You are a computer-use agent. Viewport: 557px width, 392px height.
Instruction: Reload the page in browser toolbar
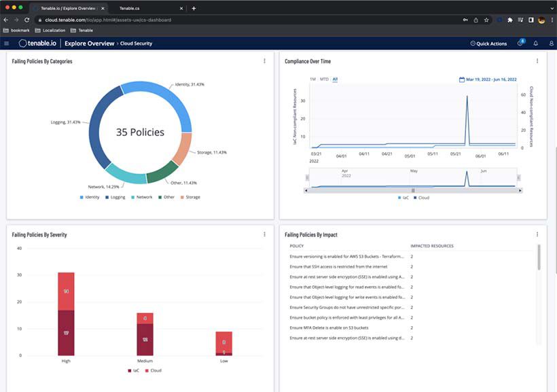(26, 20)
